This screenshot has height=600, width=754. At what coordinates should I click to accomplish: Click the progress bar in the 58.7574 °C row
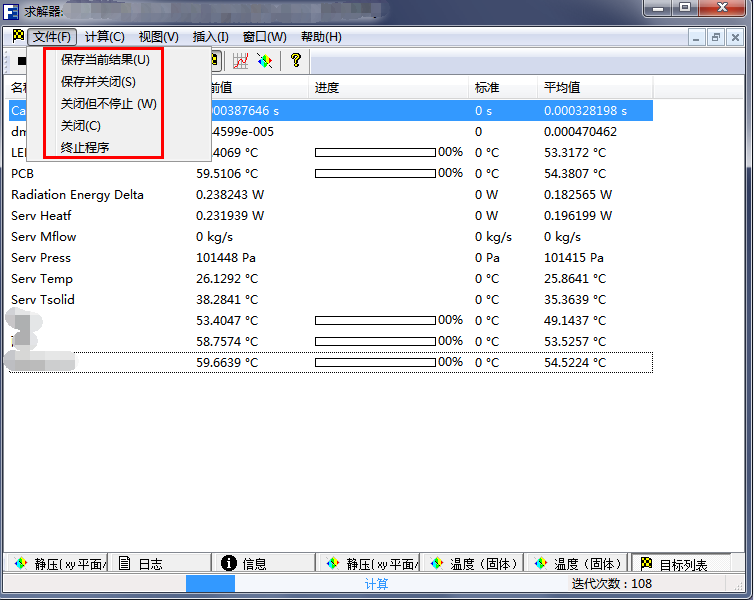pos(376,342)
